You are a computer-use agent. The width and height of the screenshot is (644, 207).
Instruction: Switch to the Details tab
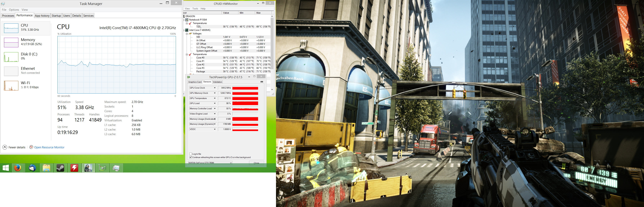pyautogui.click(x=76, y=16)
